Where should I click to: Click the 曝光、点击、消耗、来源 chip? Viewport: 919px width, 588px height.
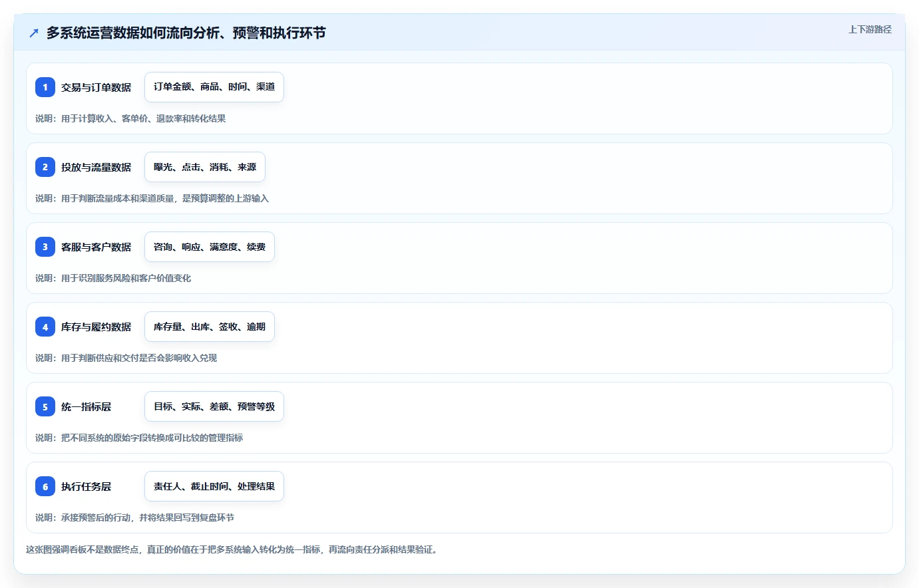tap(205, 167)
